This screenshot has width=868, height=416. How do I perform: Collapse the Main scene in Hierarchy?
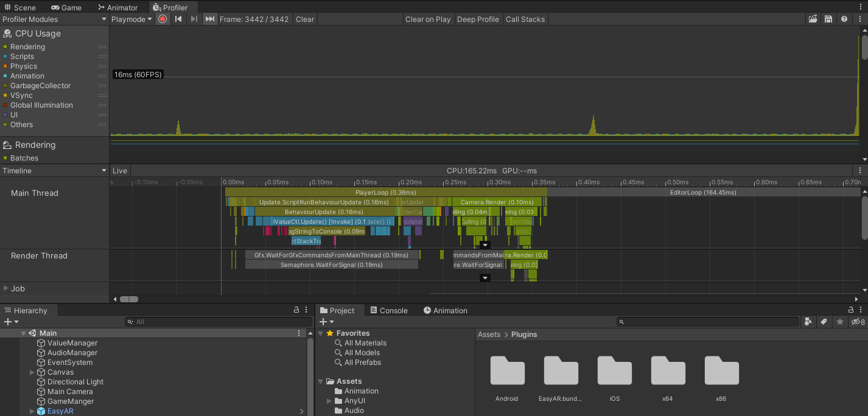coord(24,333)
